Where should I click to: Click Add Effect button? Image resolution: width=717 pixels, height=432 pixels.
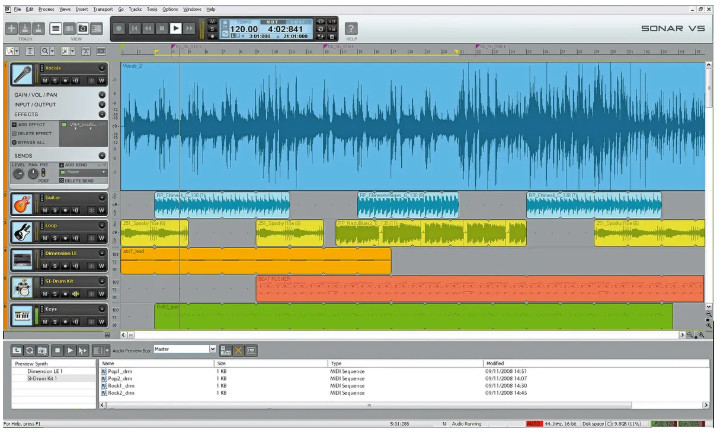coord(28,124)
